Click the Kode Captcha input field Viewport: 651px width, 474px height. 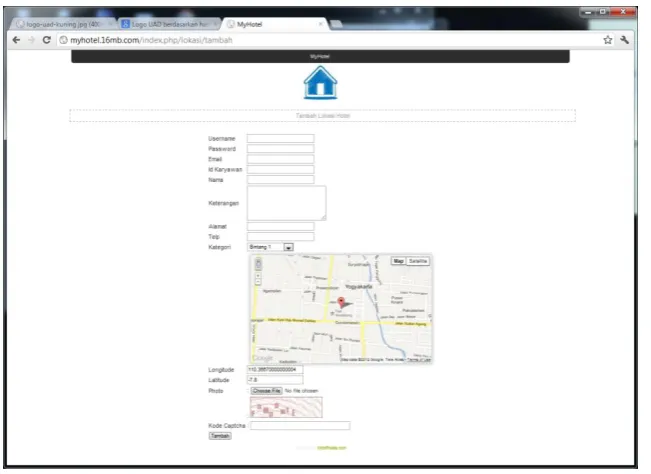(300, 425)
